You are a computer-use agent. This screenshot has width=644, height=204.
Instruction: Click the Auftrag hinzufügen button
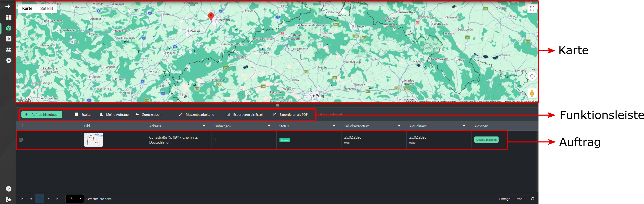point(42,114)
